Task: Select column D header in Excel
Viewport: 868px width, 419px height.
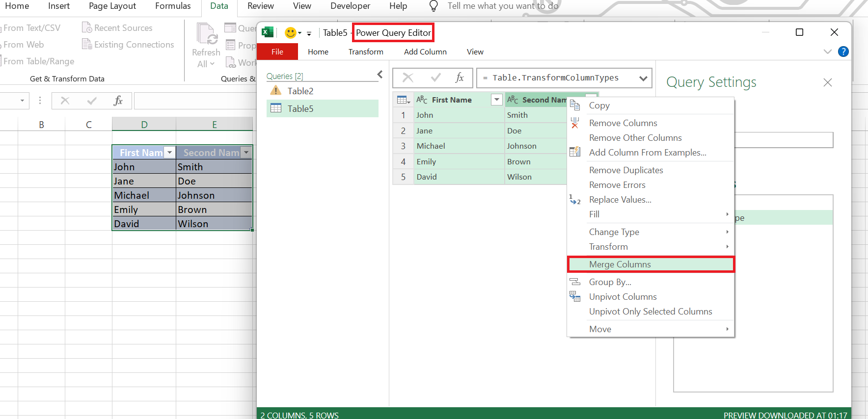Action: [144, 125]
